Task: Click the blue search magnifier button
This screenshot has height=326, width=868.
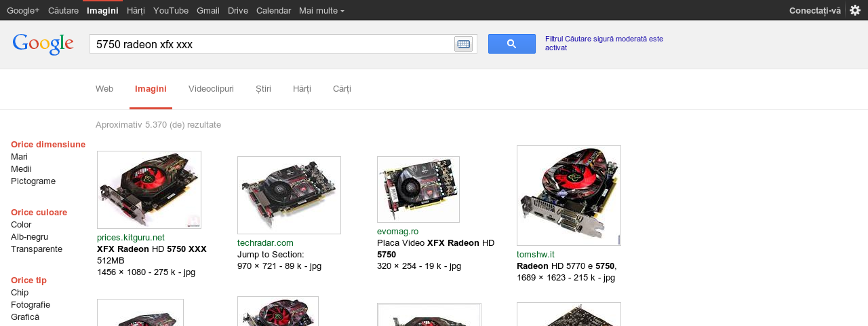Action: pos(512,44)
